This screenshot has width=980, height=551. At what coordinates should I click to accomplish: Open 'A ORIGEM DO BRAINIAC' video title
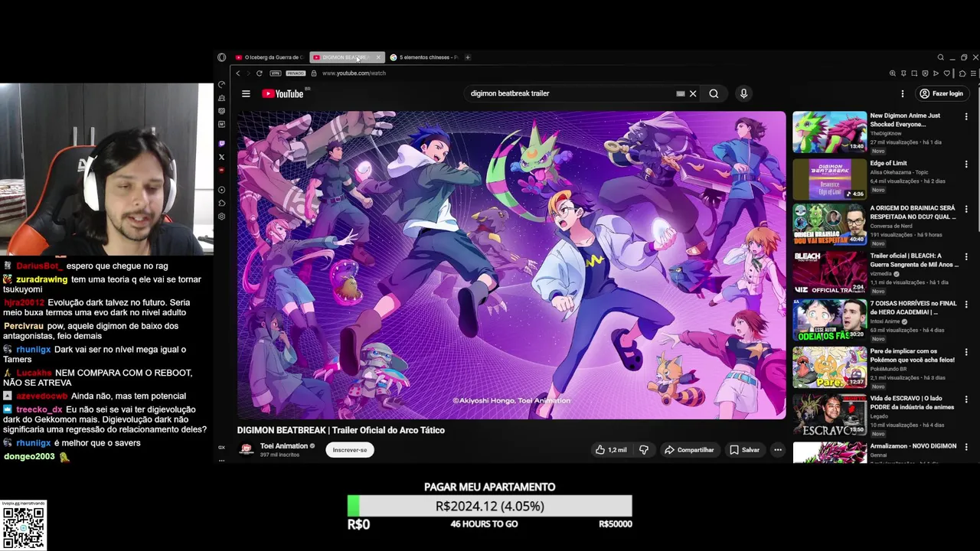pos(913,212)
